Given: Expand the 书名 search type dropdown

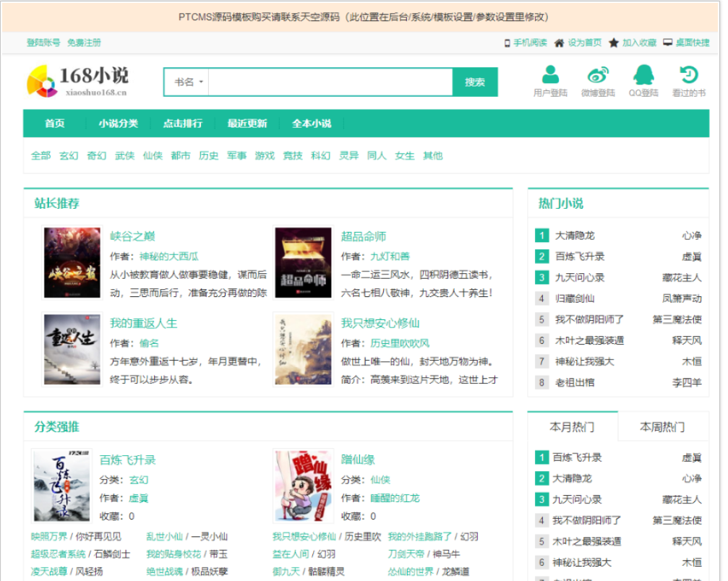Looking at the screenshot, I should point(187,82).
